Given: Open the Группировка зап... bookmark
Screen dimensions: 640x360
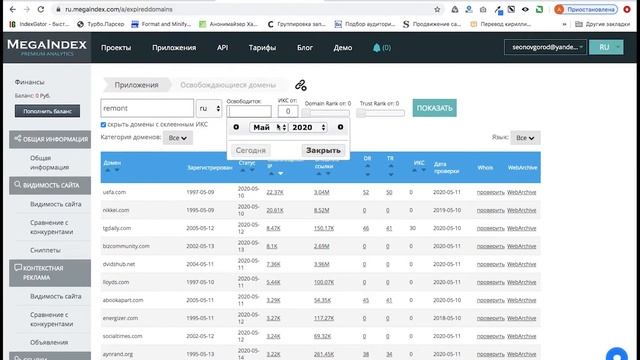Looking at the screenshot, I should [296, 24].
